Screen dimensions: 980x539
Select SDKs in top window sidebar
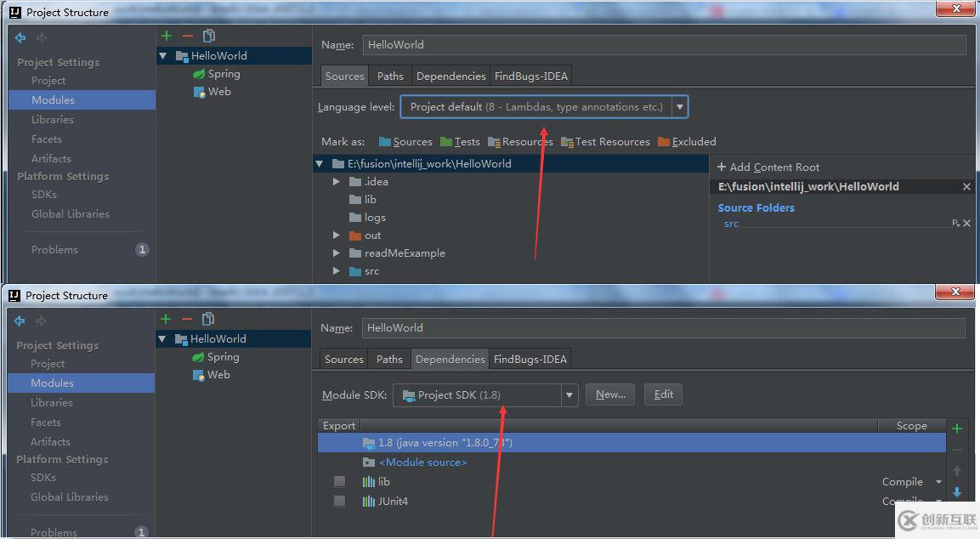point(43,195)
